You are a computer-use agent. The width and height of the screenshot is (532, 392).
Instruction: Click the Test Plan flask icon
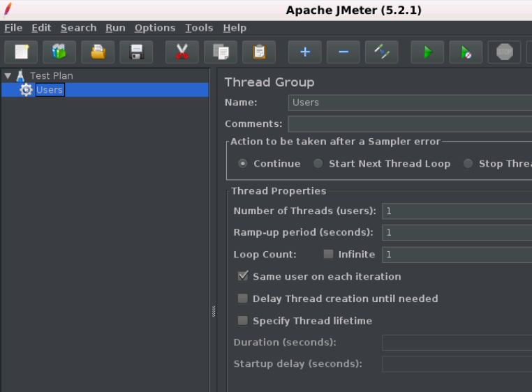[x=20, y=75]
